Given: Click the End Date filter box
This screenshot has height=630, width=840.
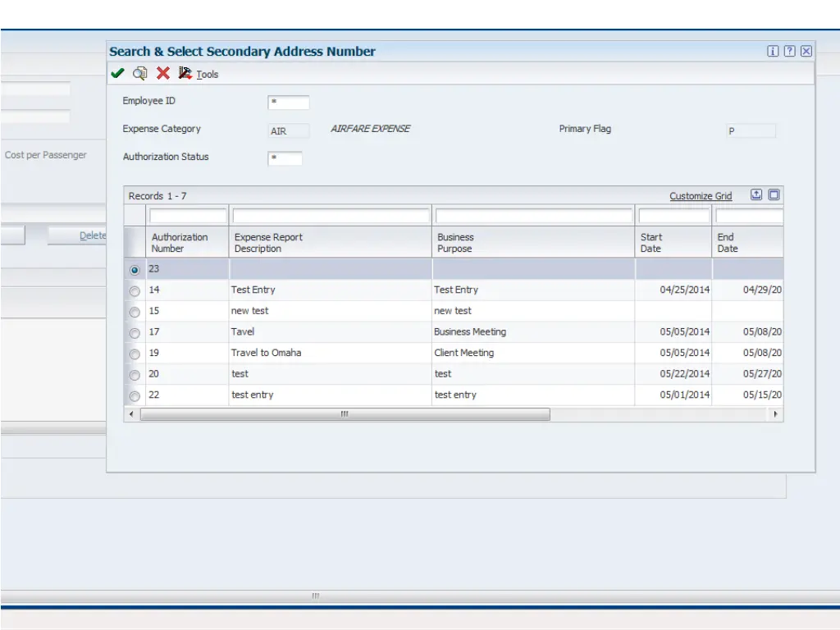Looking at the screenshot, I should (x=749, y=216).
